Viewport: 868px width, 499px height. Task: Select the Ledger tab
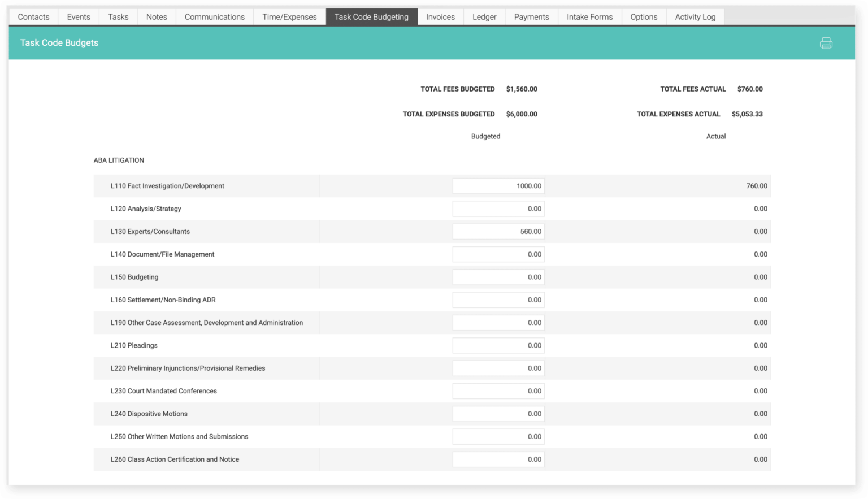(x=484, y=16)
